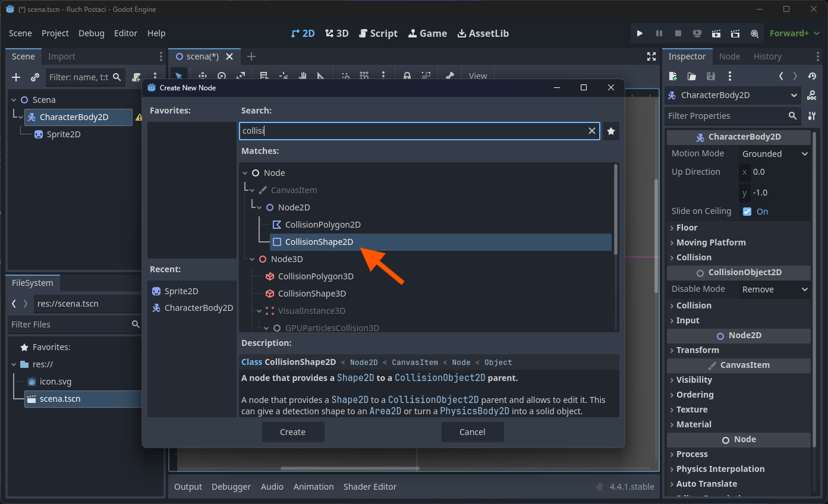Click the Pan mode hand icon
This screenshot has width=828, height=504.
302,76
